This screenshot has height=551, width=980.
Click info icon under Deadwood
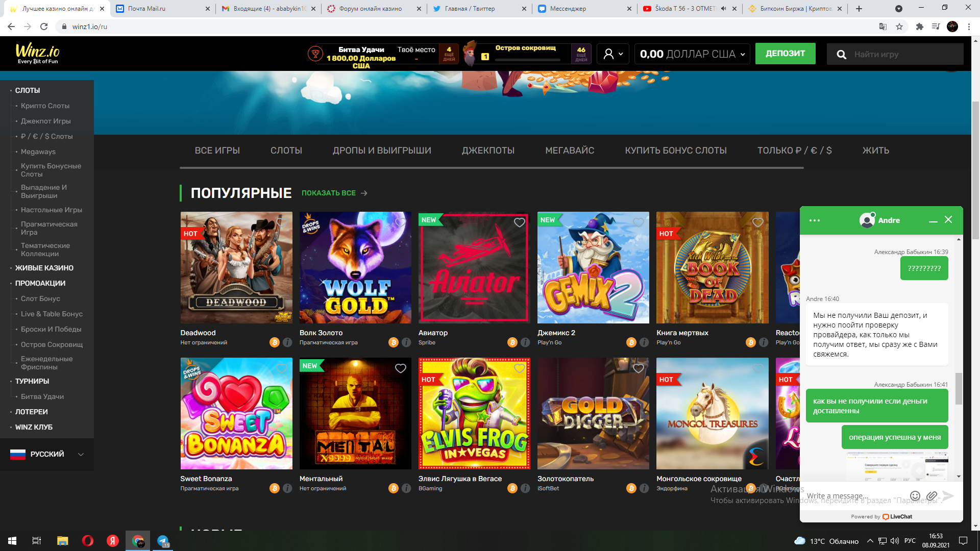[287, 342]
